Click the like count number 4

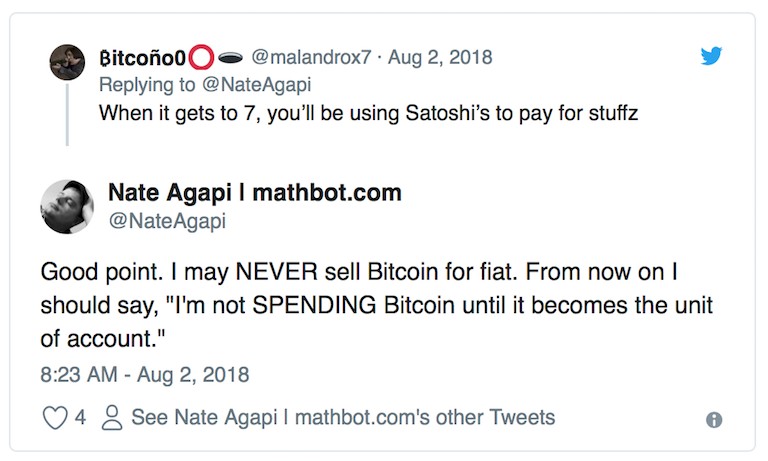[x=80, y=418]
